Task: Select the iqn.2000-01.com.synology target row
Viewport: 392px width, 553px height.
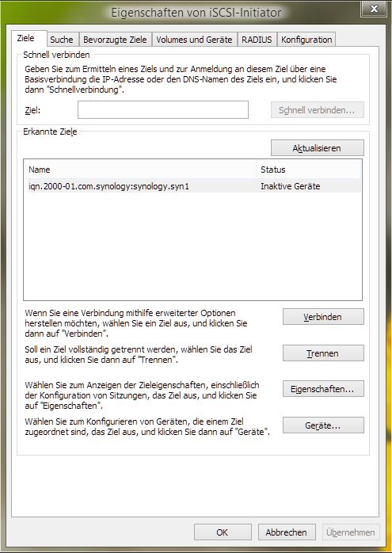Action: pos(192,186)
